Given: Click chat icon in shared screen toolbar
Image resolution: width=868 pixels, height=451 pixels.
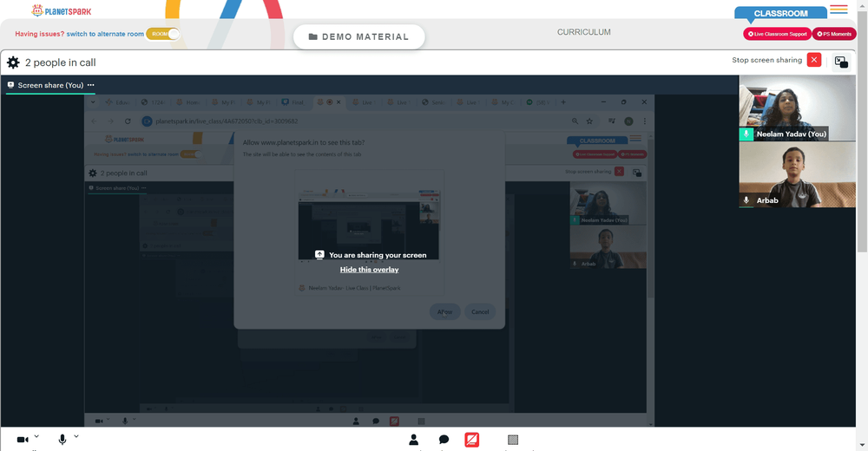Looking at the screenshot, I should [x=376, y=422].
